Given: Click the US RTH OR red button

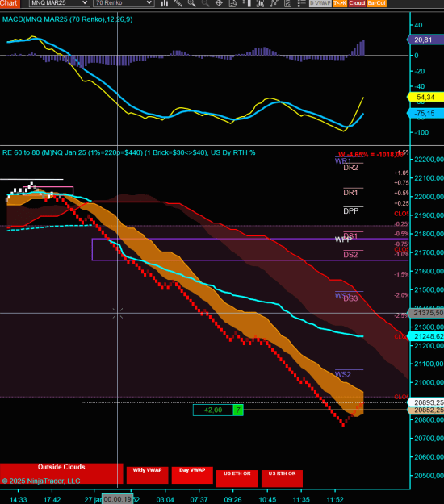Looking at the screenshot, I should [x=283, y=479].
